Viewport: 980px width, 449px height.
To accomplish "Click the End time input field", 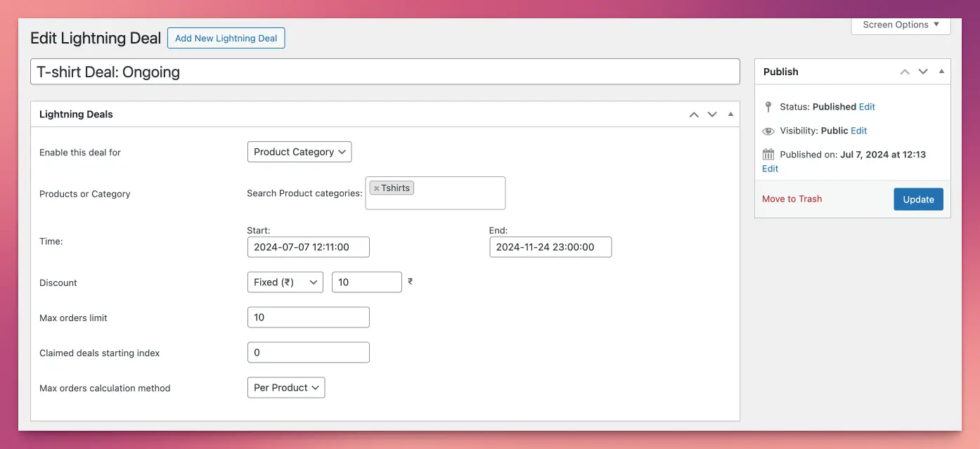I will [550, 247].
